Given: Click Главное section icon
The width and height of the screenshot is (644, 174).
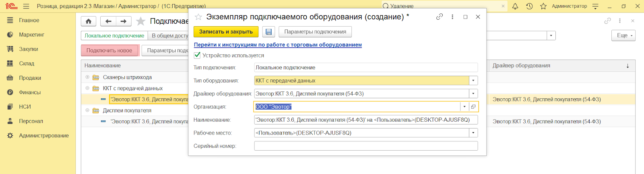Looking at the screenshot, I should click(x=10, y=20).
